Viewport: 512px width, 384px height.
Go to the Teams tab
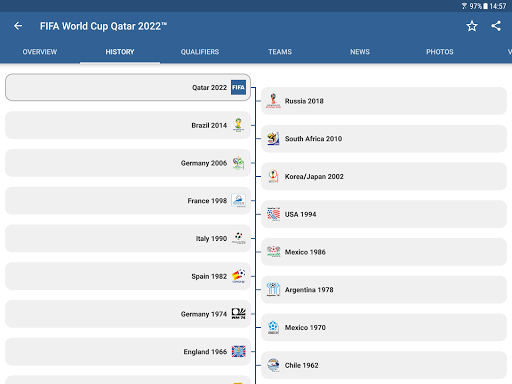280,52
